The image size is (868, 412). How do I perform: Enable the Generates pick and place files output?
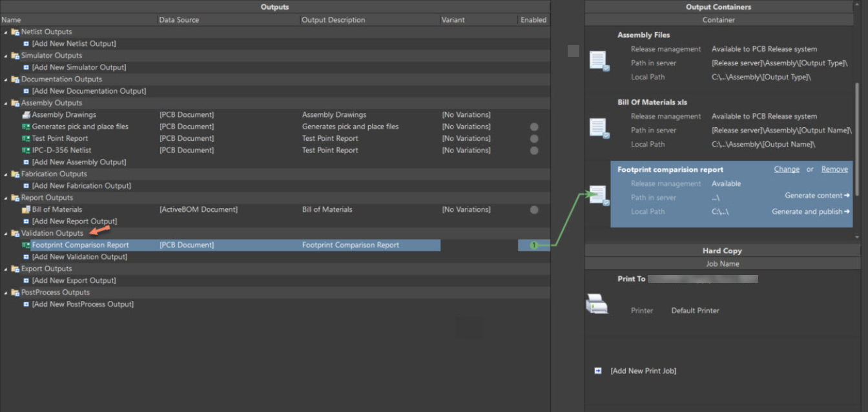tap(534, 127)
